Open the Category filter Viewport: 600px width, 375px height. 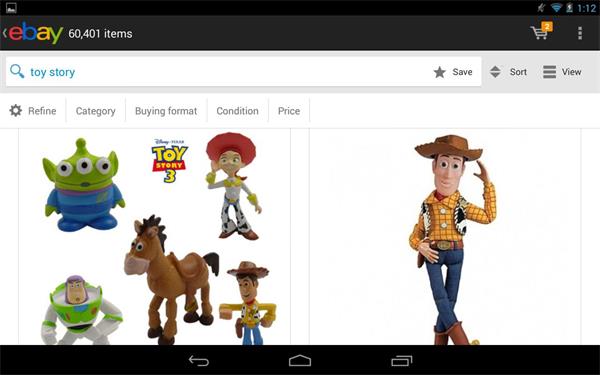[x=96, y=111]
